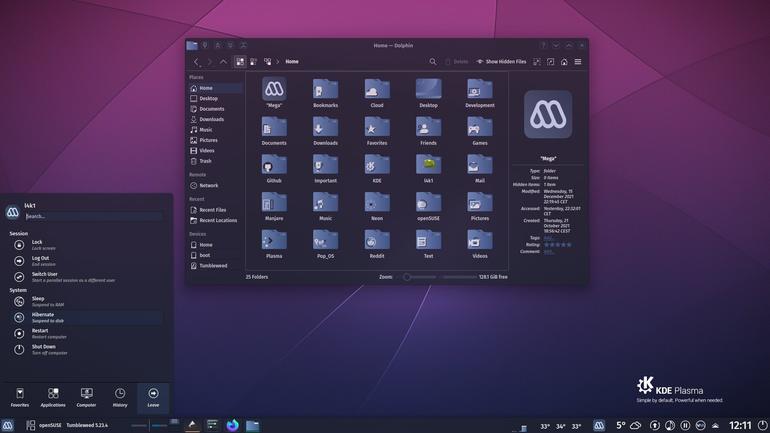
Task: Select the Manjaro folder
Action: coord(274,206)
